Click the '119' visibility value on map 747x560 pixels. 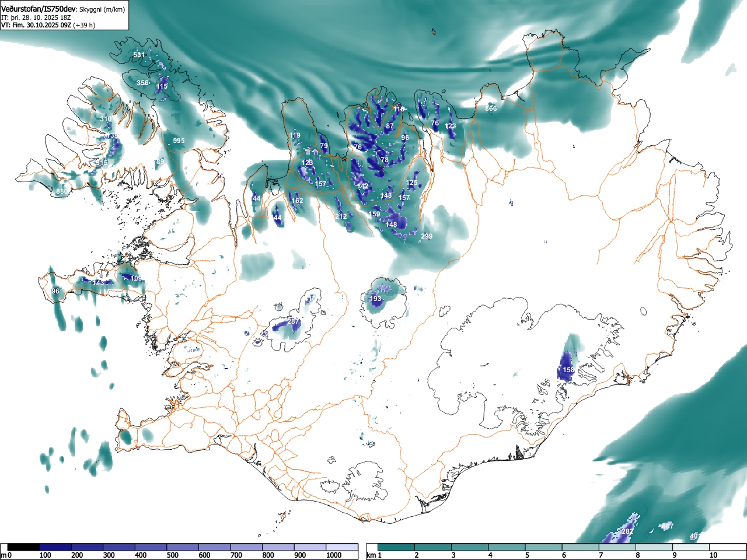(295, 135)
